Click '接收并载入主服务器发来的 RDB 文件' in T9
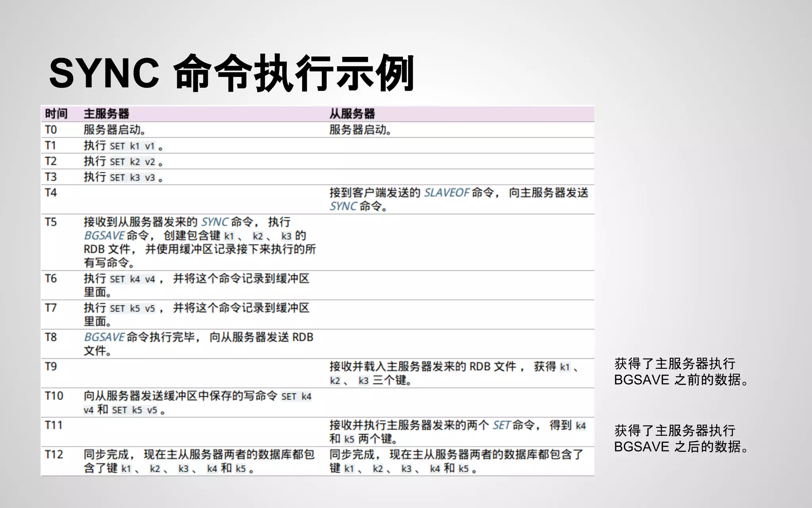812x508 pixels. point(423,366)
